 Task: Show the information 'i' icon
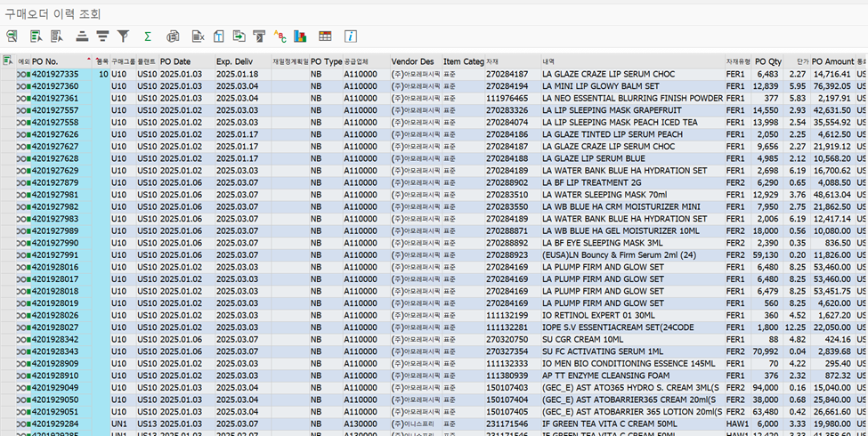351,36
